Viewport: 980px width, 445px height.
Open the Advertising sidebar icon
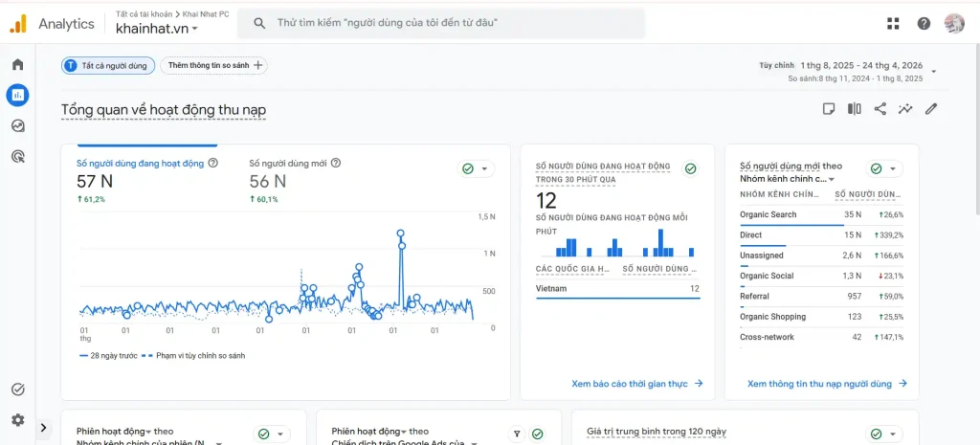coord(17,156)
